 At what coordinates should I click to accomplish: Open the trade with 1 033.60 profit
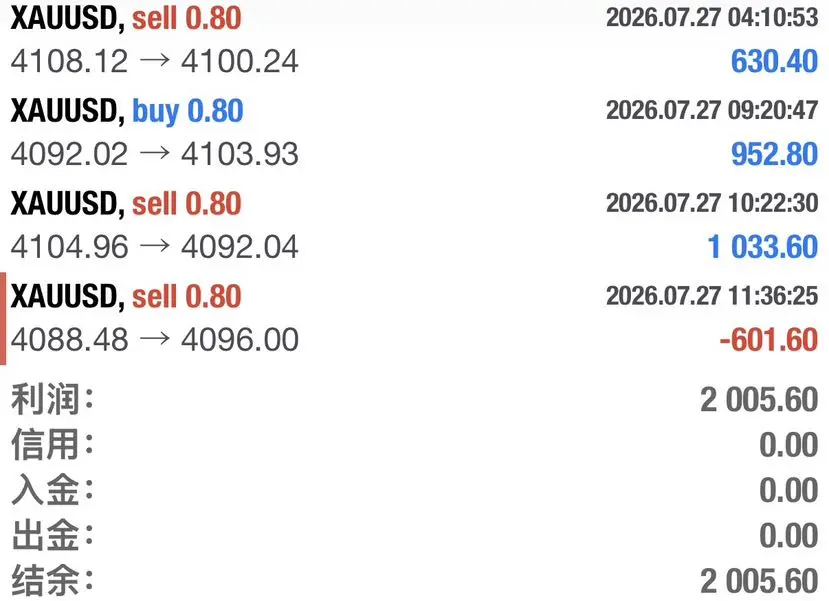click(414, 225)
